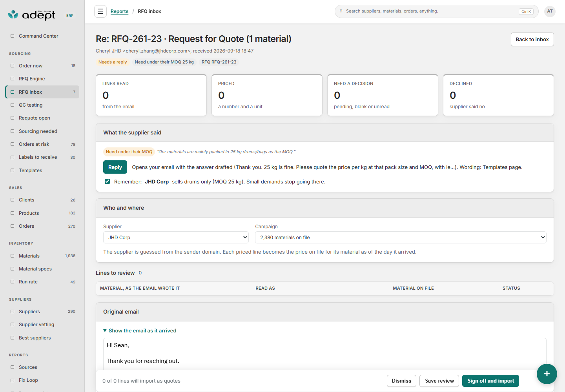
Task: Open Material specs in the sidebar
Action: coord(42,269)
